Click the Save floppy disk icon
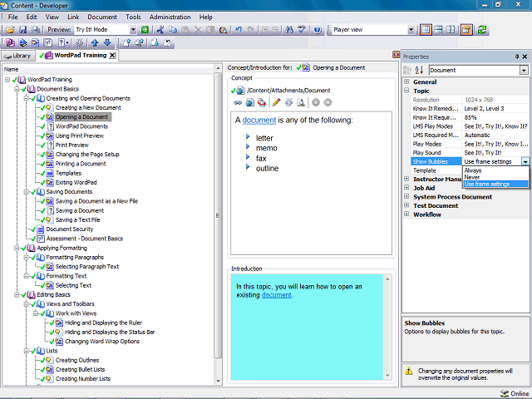Viewport: 532px width, 399px height. tap(22, 30)
